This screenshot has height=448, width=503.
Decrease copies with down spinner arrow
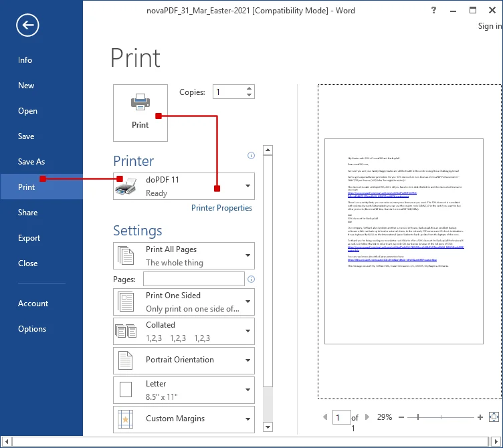pyautogui.click(x=249, y=95)
